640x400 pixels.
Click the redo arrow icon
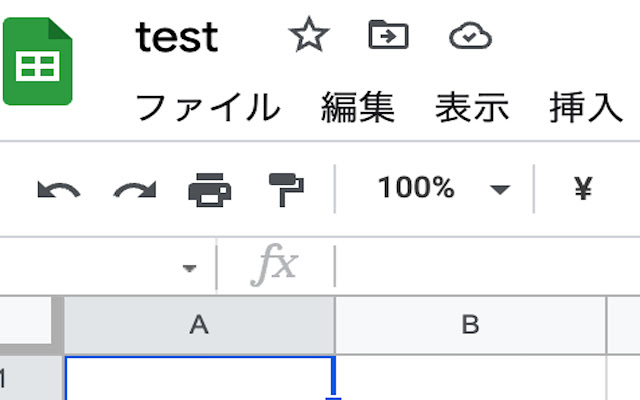(135, 190)
